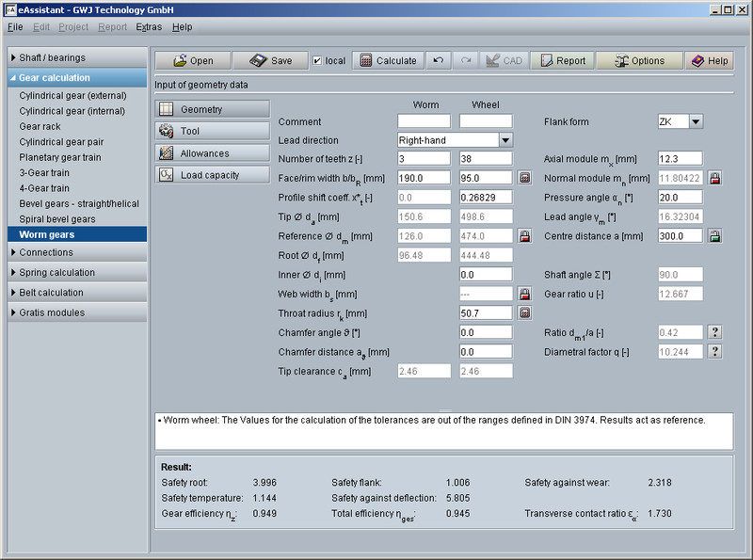Click the lock icon next to Web width
This screenshot has width=753, height=560.
click(x=525, y=294)
